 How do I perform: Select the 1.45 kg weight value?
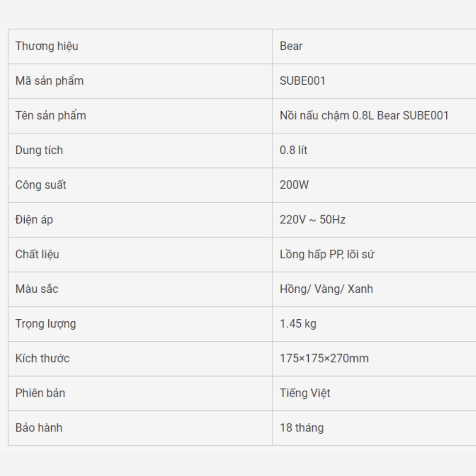pos(298,324)
